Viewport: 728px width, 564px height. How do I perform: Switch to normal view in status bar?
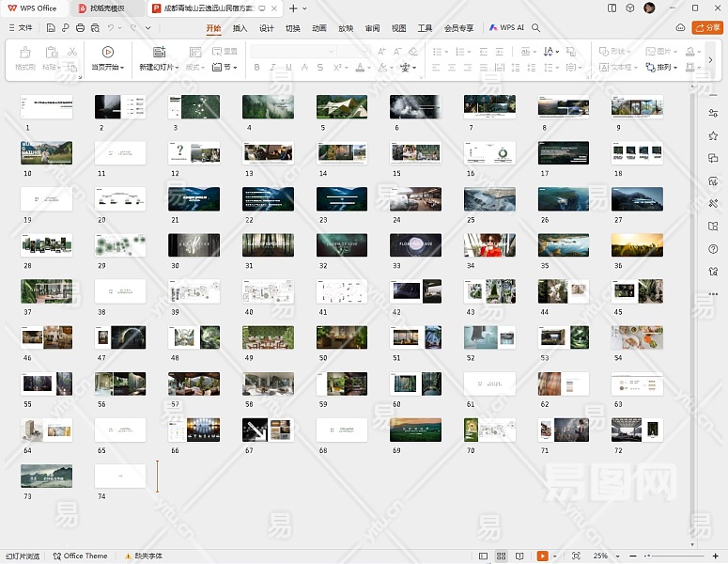tap(484, 556)
